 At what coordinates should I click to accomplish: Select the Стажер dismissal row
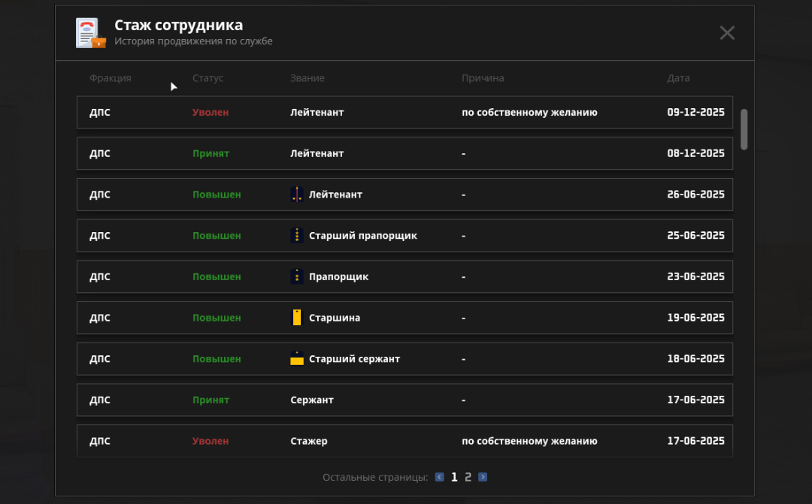[404, 441]
